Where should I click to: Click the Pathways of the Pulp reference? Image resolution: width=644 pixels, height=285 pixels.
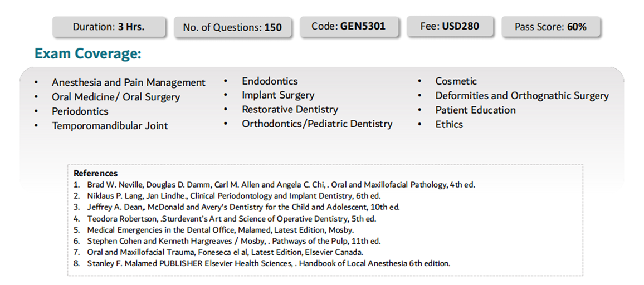(x=233, y=241)
